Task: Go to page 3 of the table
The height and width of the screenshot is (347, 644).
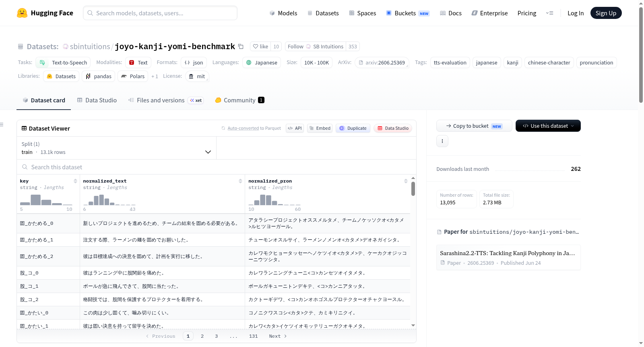Action: 216,336
